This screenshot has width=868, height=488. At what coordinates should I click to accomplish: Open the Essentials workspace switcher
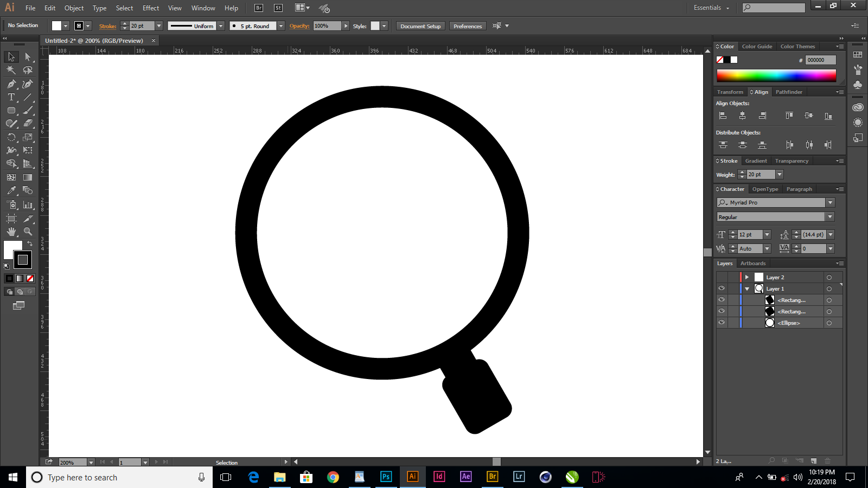(711, 8)
